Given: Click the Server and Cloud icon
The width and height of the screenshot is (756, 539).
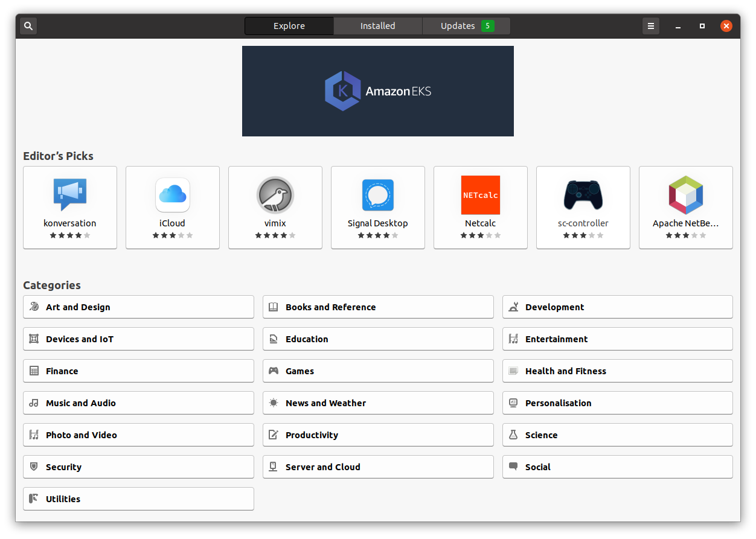Looking at the screenshot, I should click(x=274, y=467).
